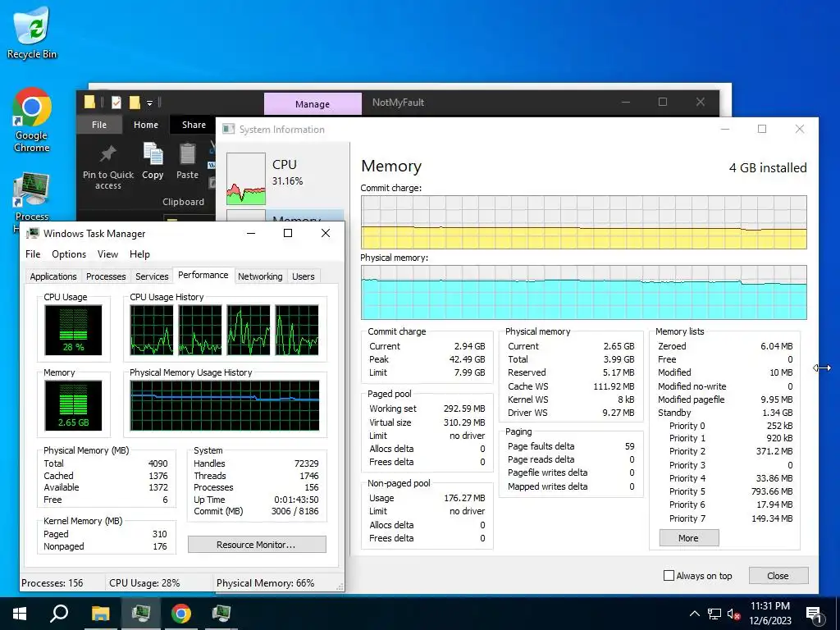Screen dimensions: 840x630
Task: Click the status bar Processes: 156
Action: [52, 583]
